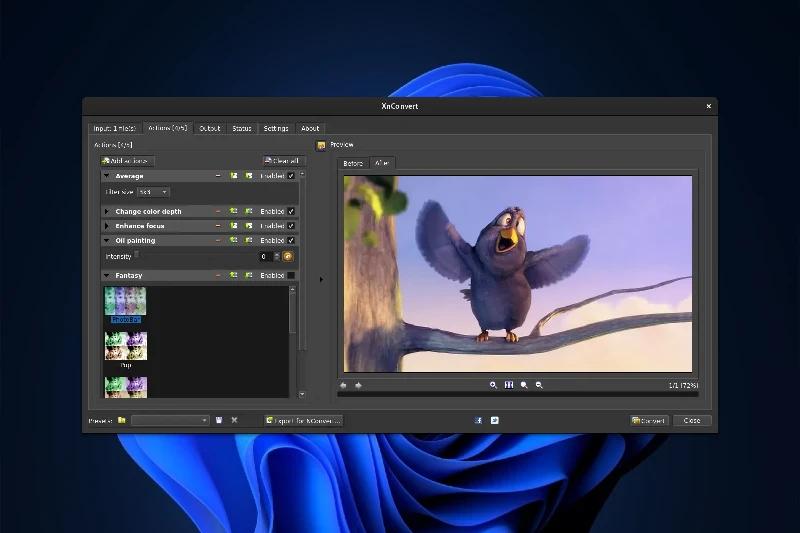The width and height of the screenshot is (800, 533).
Task: Open the Presets dropdown list
Action: point(170,420)
